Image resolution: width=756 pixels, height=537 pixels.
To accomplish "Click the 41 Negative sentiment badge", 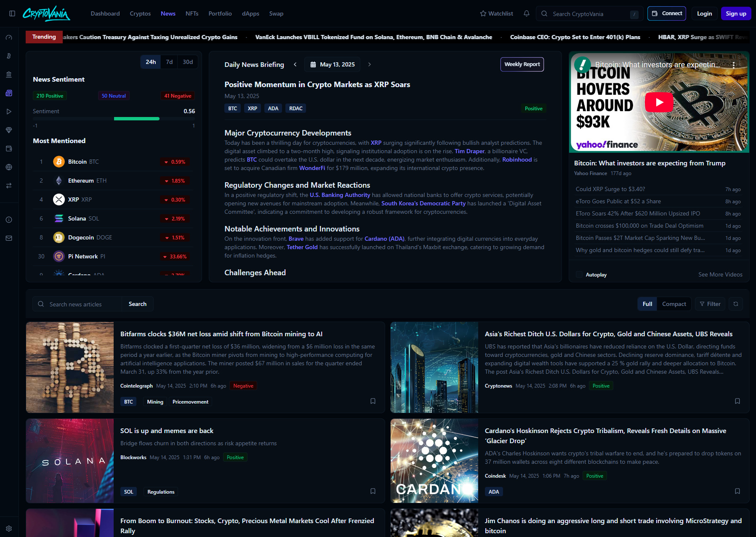I will [x=178, y=96].
